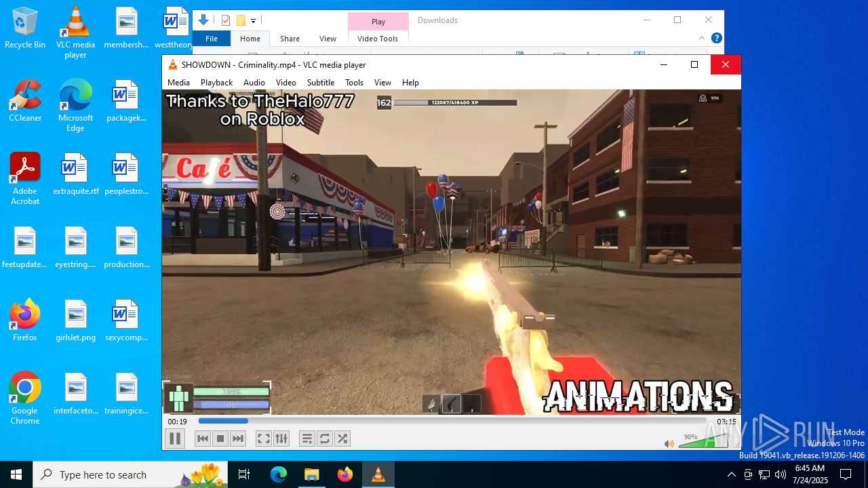
Task: Select Microsoft Edge desktop shortcut
Action: (x=75, y=106)
